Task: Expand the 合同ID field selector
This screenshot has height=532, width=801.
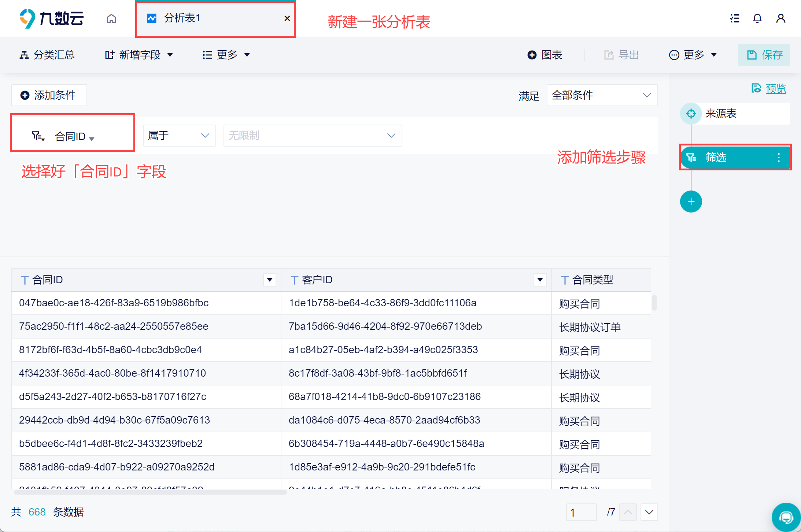Action: click(74, 136)
